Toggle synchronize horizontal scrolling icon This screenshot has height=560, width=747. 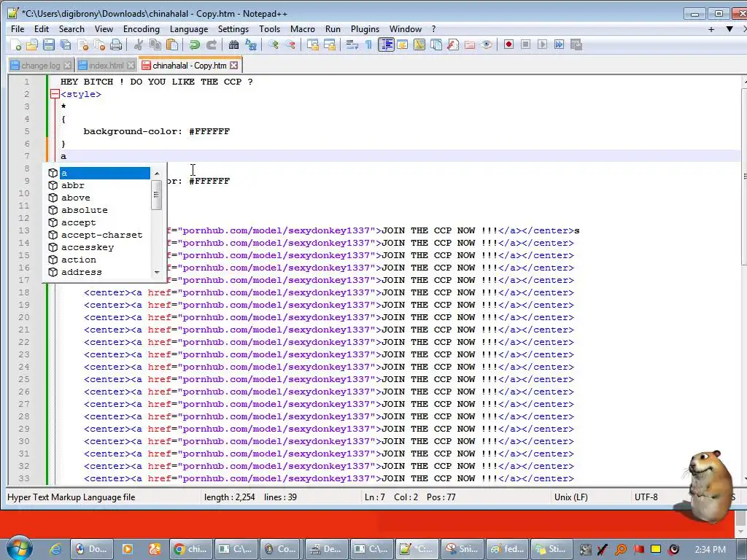(x=330, y=44)
